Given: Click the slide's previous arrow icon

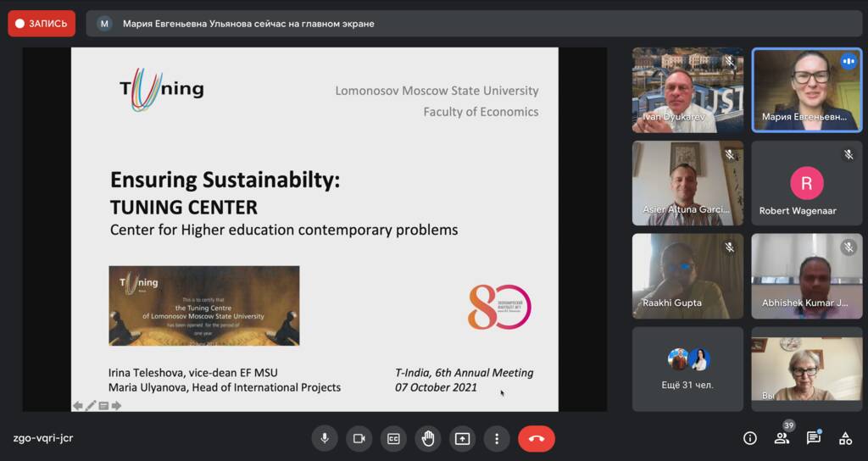Looking at the screenshot, I should click(78, 406).
